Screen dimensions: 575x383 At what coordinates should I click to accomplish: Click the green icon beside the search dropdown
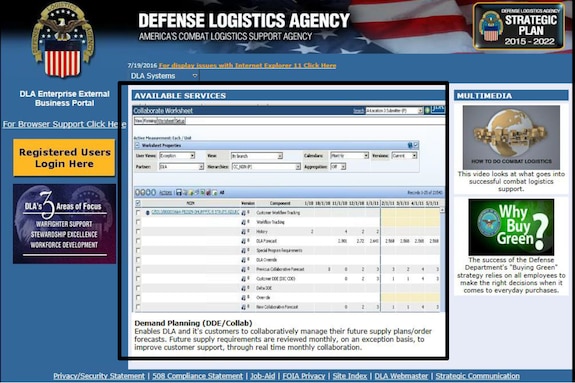(x=427, y=110)
